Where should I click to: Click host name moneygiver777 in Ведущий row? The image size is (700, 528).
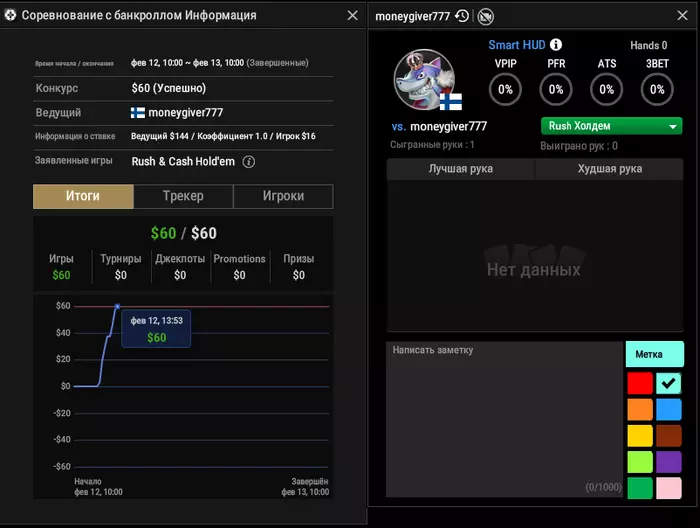pyautogui.click(x=185, y=112)
